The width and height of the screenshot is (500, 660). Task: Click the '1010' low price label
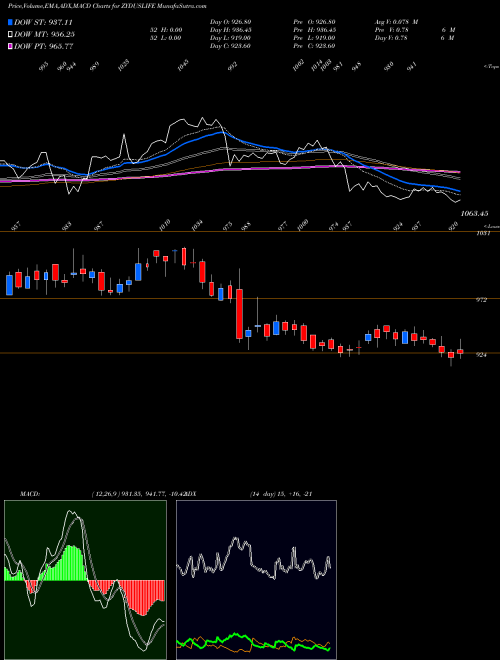click(x=165, y=224)
